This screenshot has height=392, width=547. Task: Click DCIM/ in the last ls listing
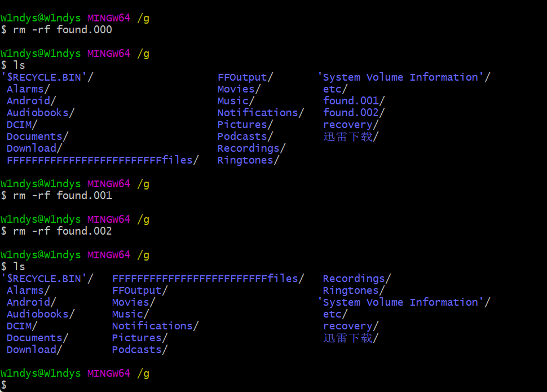pos(22,326)
